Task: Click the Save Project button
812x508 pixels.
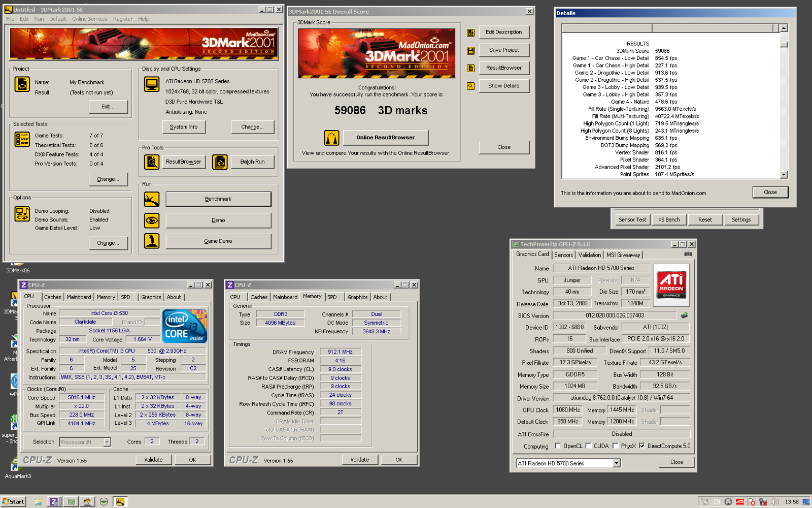Action: tap(503, 50)
